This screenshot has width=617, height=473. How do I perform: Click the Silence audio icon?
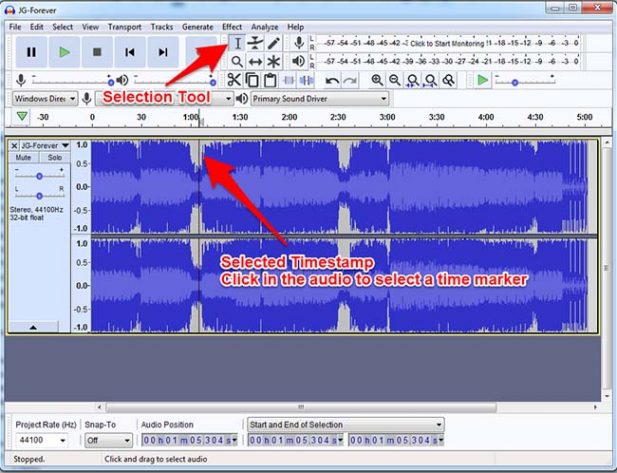[306, 80]
